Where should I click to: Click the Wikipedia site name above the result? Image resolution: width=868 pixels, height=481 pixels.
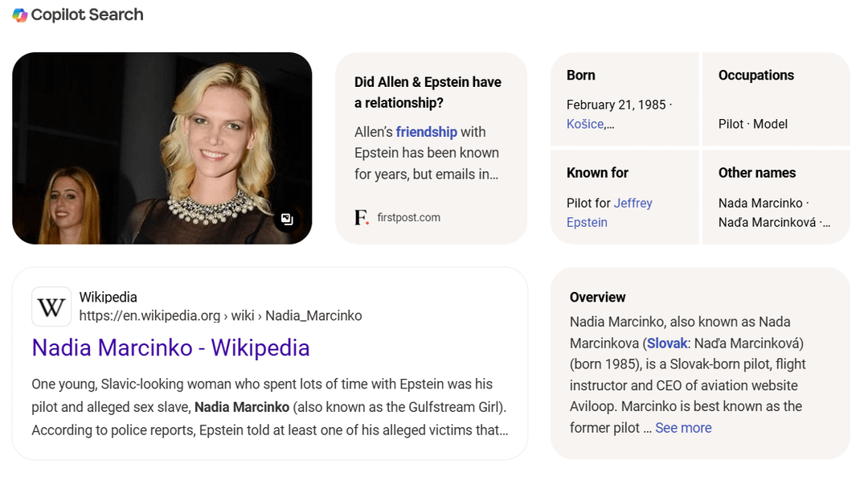coord(108,297)
